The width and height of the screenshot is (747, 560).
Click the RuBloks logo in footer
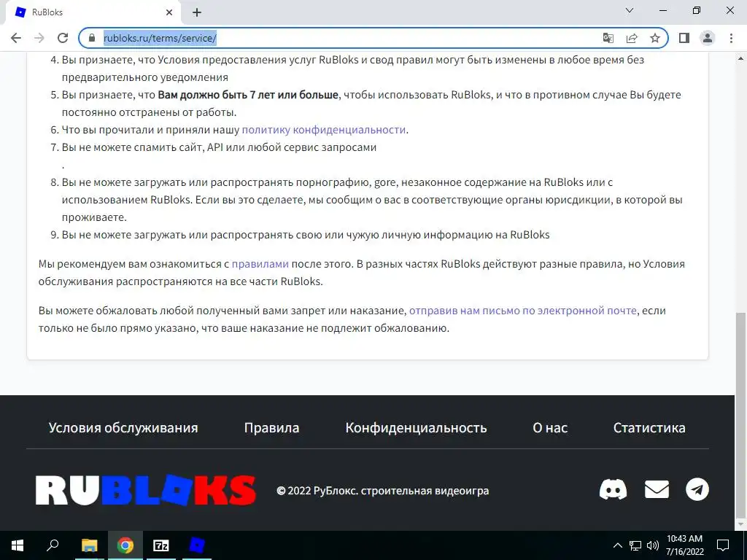tap(146, 490)
